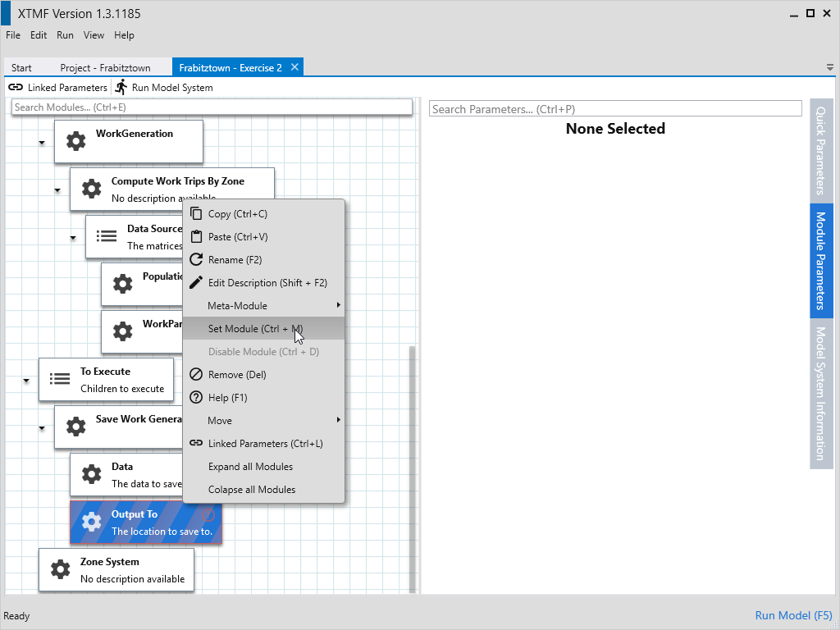Image resolution: width=840 pixels, height=630 pixels.
Task: Collapse the WorkGeneration tree node
Action: (x=42, y=143)
